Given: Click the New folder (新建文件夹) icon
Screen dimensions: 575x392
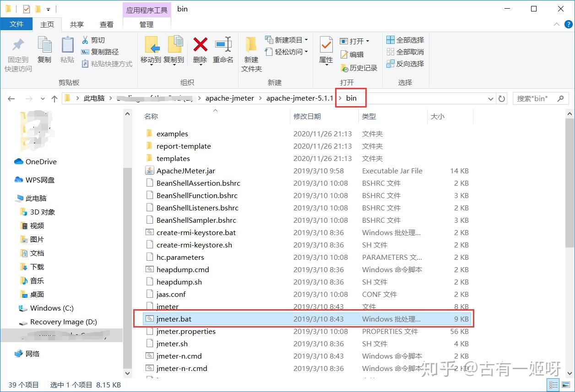Looking at the screenshot, I should pyautogui.click(x=251, y=45).
